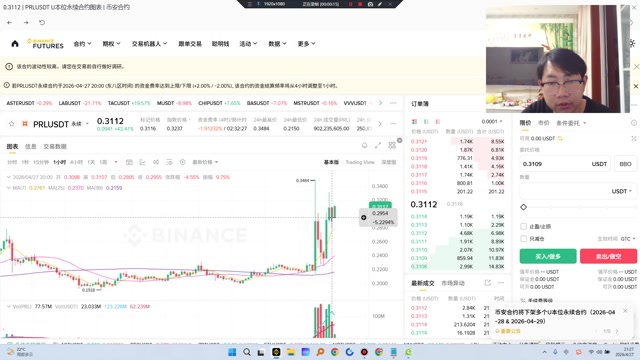Open more time intervals dropdown arrow
This screenshot has width=640, height=360.
(x=116, y=162)
